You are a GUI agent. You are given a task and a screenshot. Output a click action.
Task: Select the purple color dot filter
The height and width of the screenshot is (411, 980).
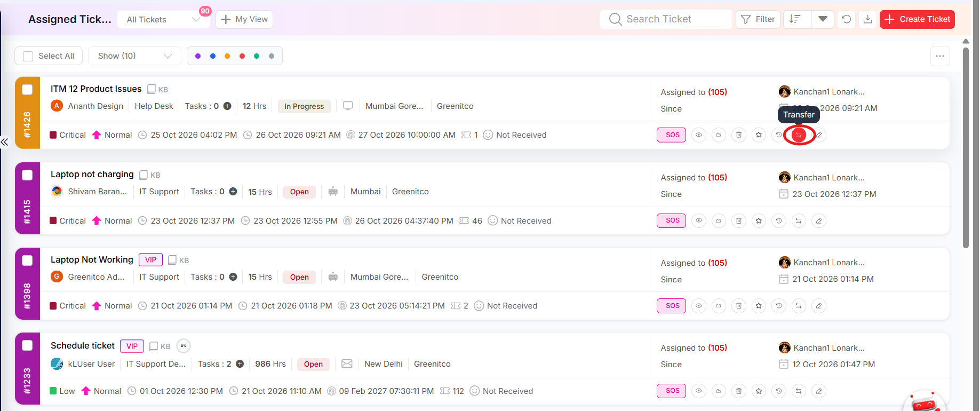point(198,56)
